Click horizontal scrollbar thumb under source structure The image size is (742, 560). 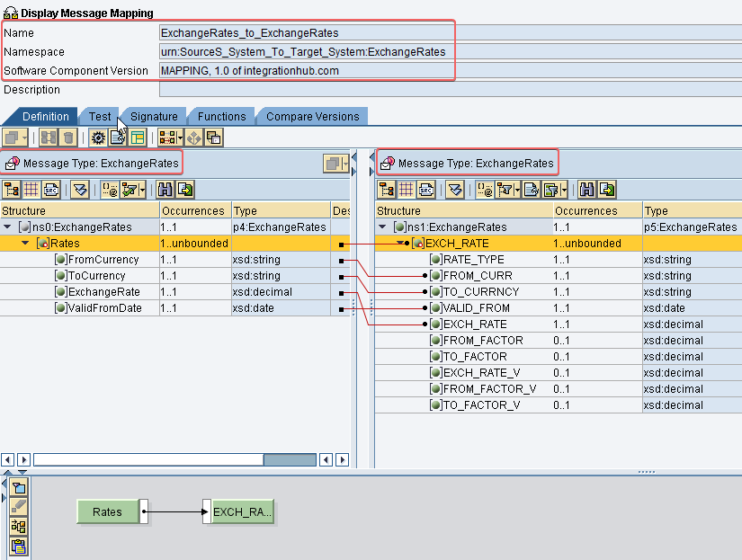pyautogui.click(x=290, y=459)
